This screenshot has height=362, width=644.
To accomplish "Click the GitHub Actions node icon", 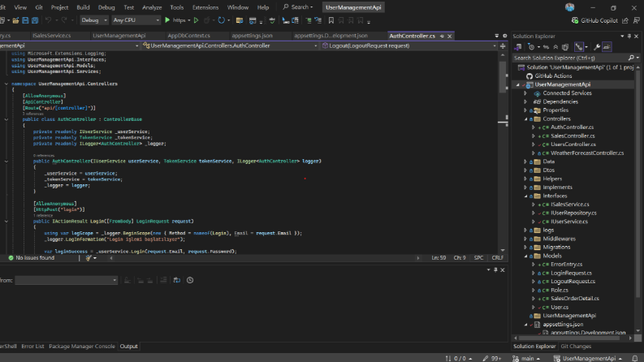I will coord(529,76).
